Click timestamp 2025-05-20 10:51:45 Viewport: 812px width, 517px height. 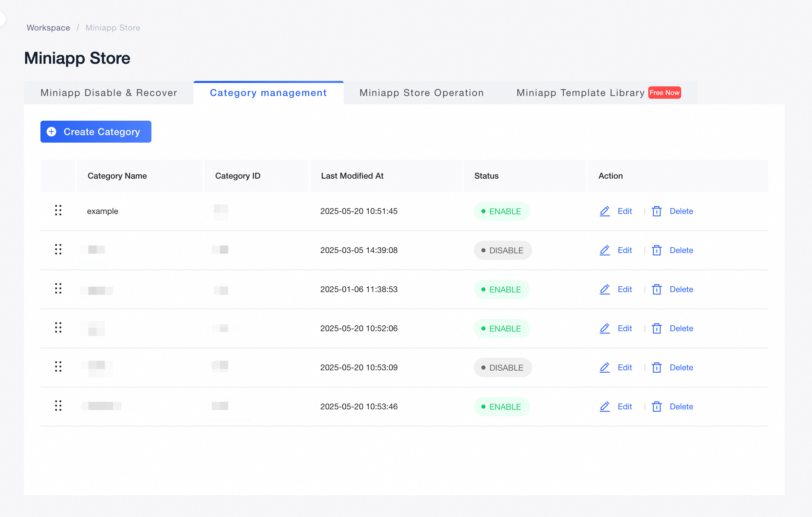pos(359,211)
